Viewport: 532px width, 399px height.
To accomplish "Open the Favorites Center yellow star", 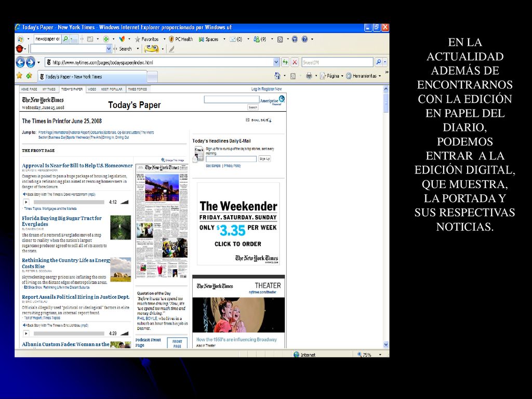I will pyautogui.click(x=19, y=76).
